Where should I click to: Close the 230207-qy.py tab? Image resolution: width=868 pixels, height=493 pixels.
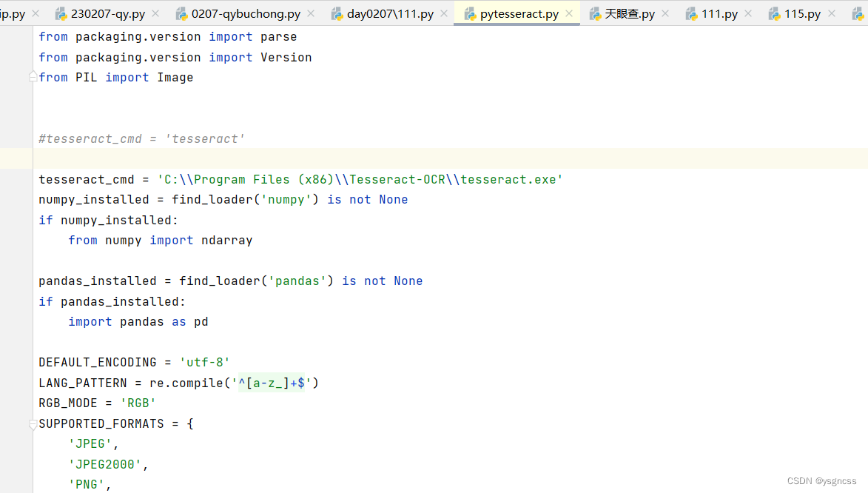[155, 13]
